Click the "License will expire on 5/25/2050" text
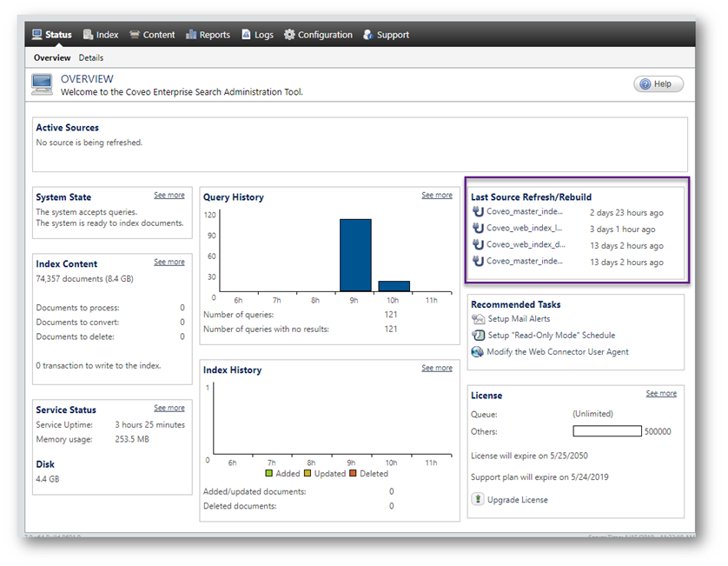 pyautogui.click(x=529, y=456)
